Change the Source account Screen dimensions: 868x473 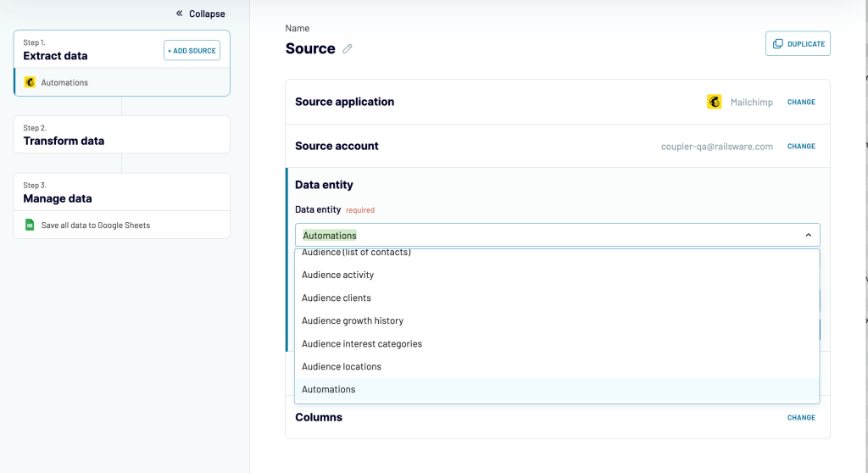(801, 146)
